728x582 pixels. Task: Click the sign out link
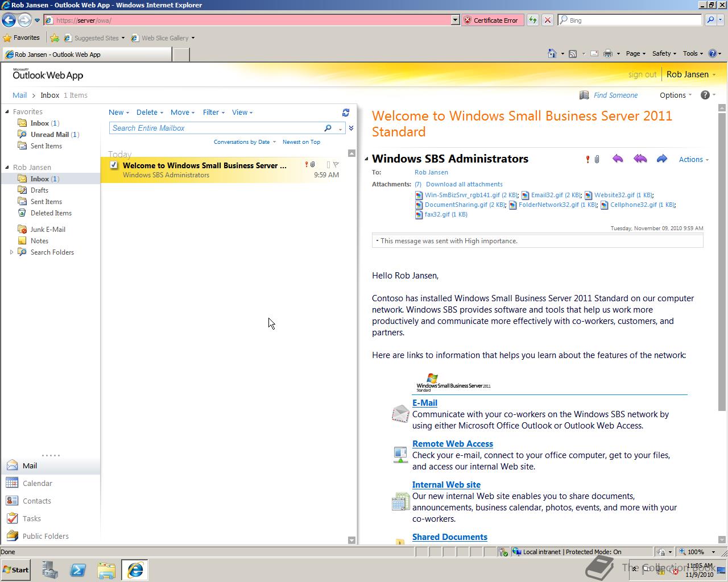click(x=642, y=74)
